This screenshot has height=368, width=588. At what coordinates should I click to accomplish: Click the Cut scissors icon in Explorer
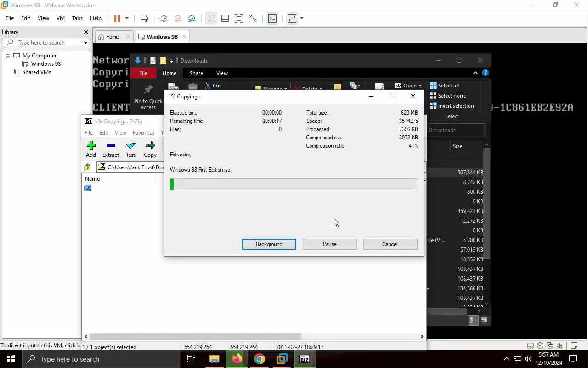[208, 86]
